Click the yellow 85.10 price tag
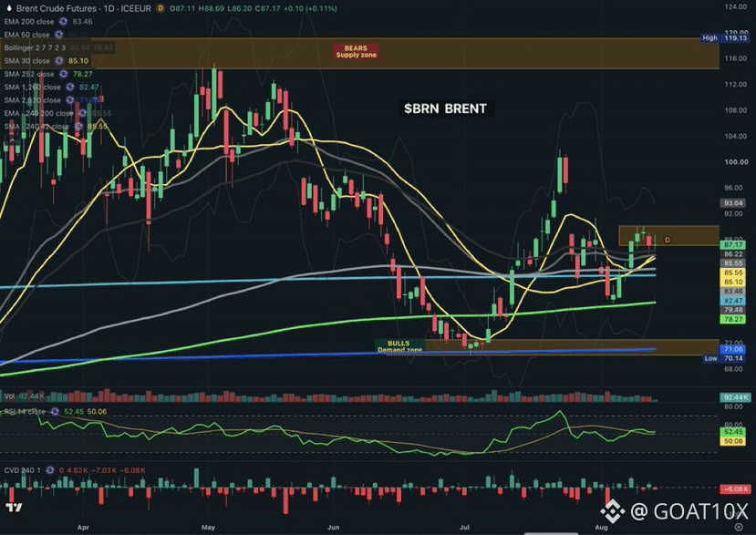The image size is (756, 535). point(733,282)
